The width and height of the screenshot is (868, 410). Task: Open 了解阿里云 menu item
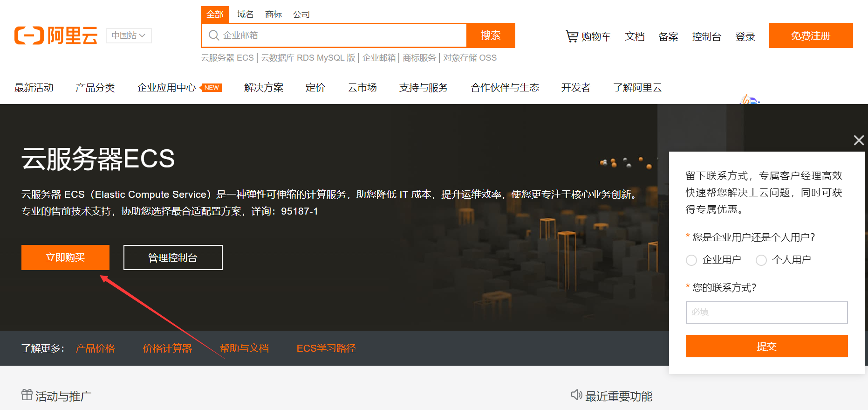[x=638, y=88]
